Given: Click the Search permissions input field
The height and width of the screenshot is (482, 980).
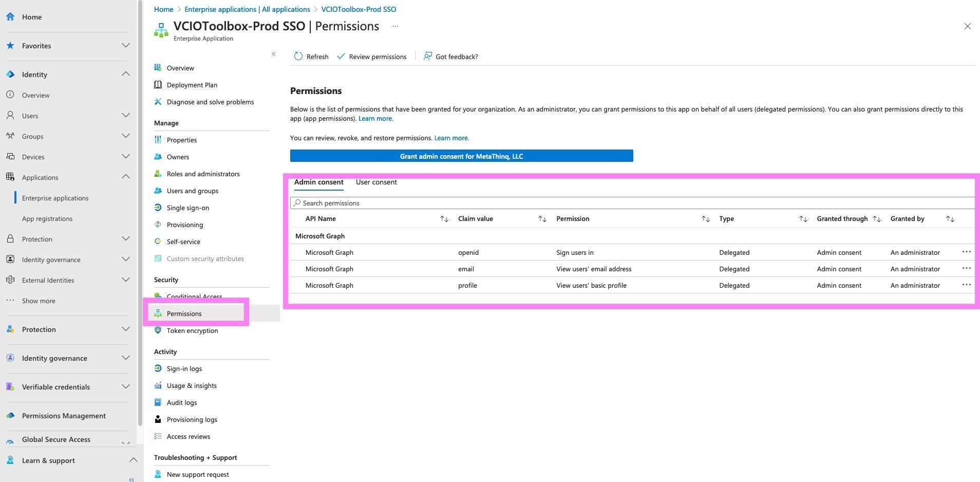Looking at the screenshot, I should 632,203.
